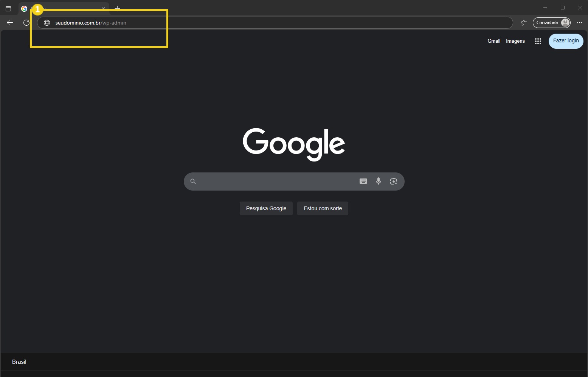Maximize the browser window

[563, 8]
